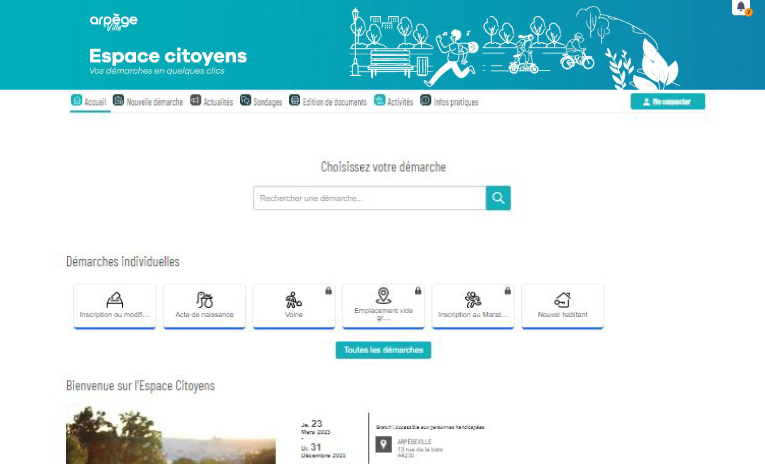Click the padlock on Inscription au Marathon card
Image resolution: width=765 pixels, height=464 pixels.
coord(508,291)
